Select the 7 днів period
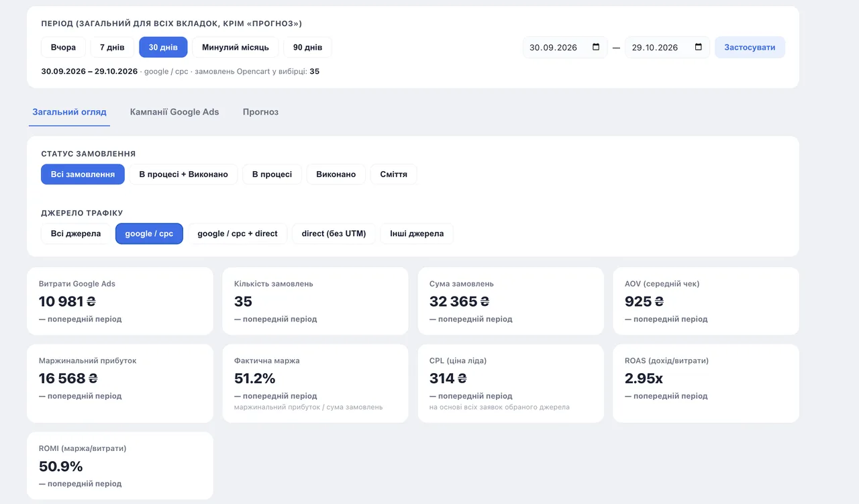The image size is (859, 504). point(112,48)
